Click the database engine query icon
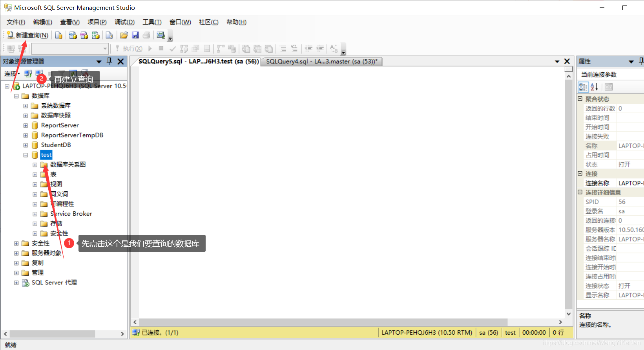The height and width of the screenshot is (350, 644). coord(58,35)
